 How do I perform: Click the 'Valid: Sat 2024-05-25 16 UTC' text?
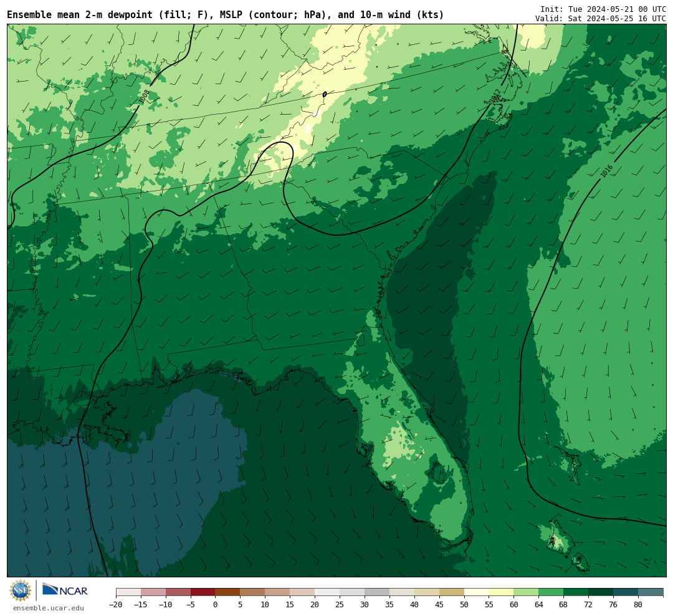[x=601, y=19]
